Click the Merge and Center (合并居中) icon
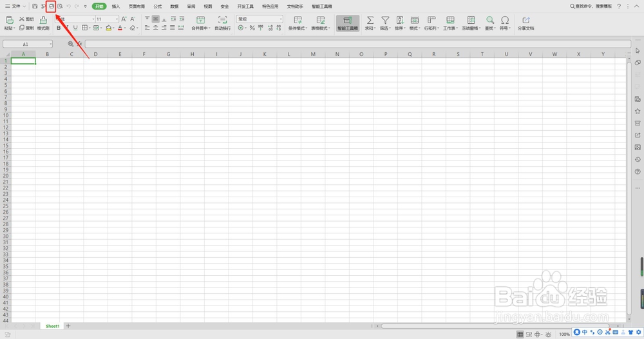The image size is (644, 339). coord(200,20)
